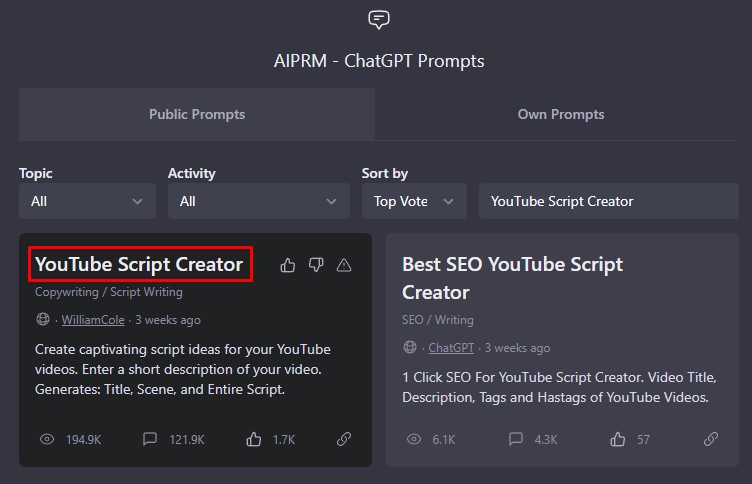Downvote YouTube Script Creator with thumbs-down icon

[316, 265]
